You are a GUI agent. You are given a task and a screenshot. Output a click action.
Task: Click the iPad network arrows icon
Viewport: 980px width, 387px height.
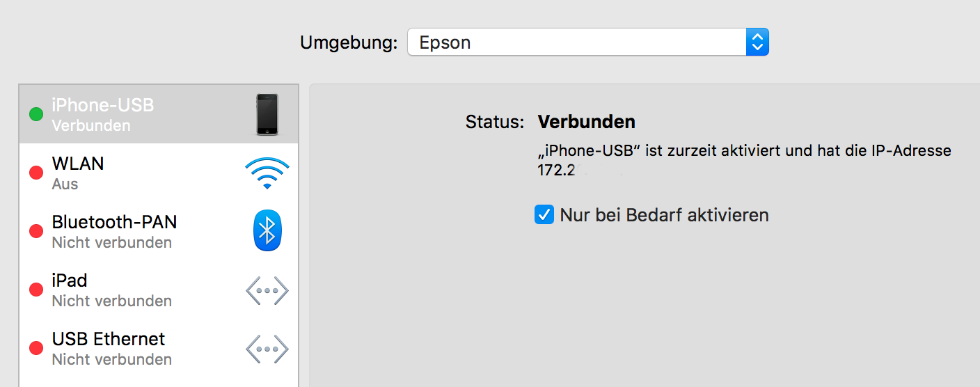267,290
